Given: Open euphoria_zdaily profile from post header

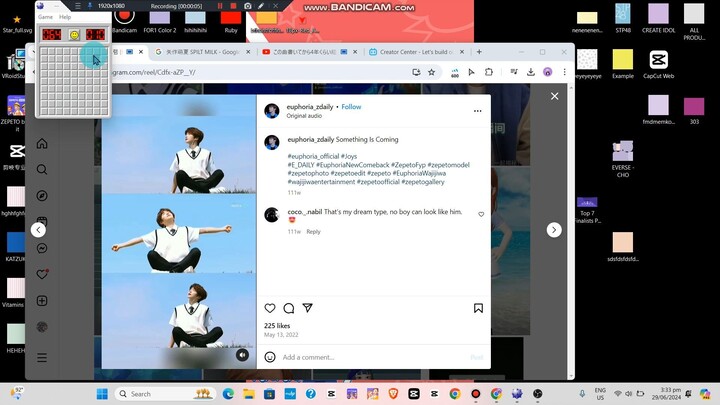Looking at the screenshot, I should [x=310, y=107].
